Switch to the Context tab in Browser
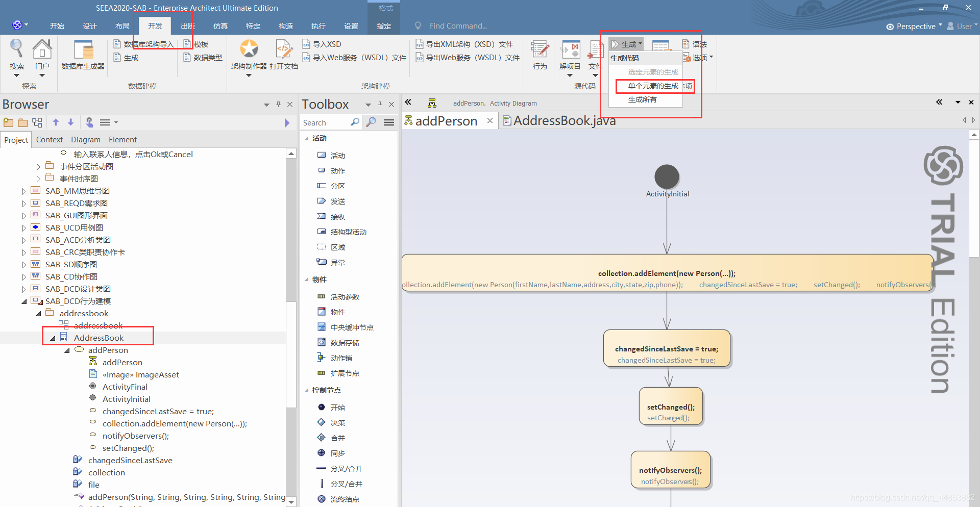This screenshot has height=507, width=980. click(x=50, y=140)
